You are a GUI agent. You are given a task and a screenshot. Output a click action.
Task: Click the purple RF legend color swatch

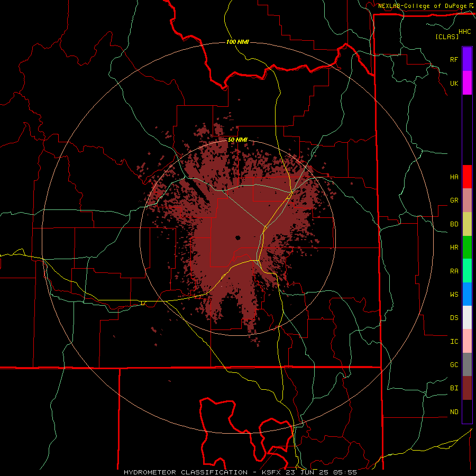pyautogui.click(x=467, y=59)
